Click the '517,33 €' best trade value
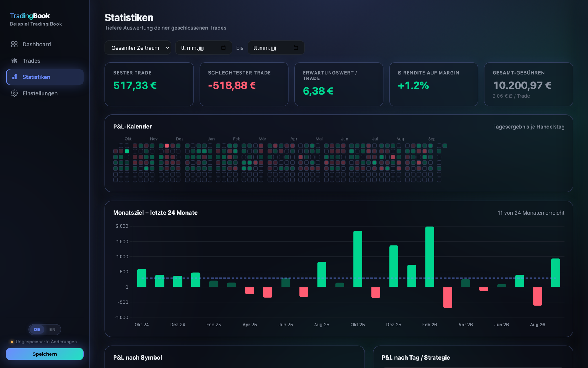Image resolution: width=588 pixels, height=368 pixels. pos(135,85)
